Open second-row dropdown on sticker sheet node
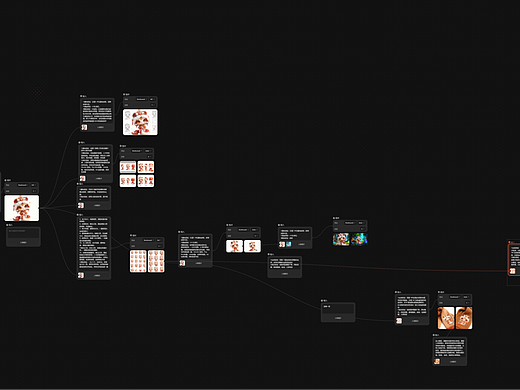This screenshot has height=390, width=520. [x=160, y=246]
